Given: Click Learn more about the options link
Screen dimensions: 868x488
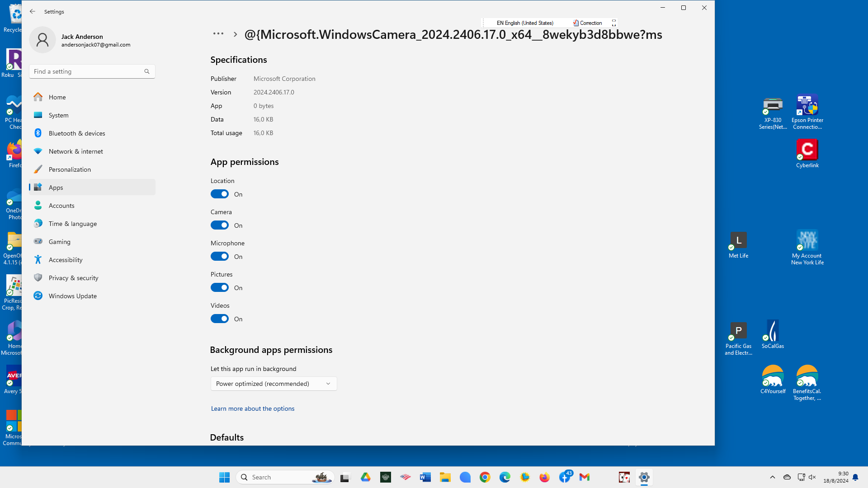Looking at the screenshot, I should click(x=253, y=408).
